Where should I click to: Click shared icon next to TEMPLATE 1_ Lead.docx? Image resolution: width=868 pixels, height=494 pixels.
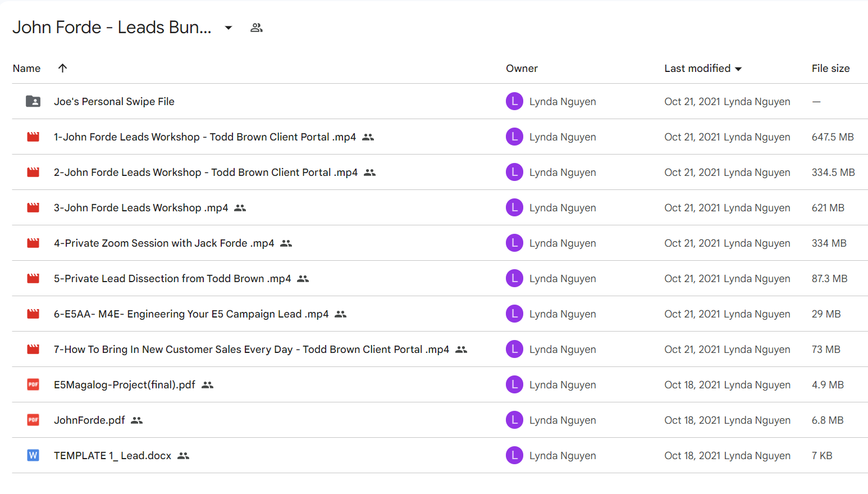184,456
